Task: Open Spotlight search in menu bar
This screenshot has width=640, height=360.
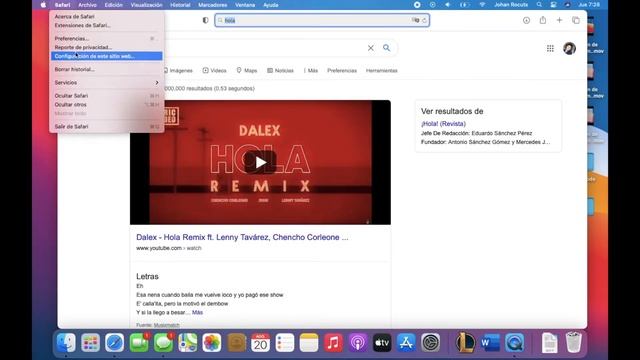Action: pyautogui.click(x=539, y=5)
